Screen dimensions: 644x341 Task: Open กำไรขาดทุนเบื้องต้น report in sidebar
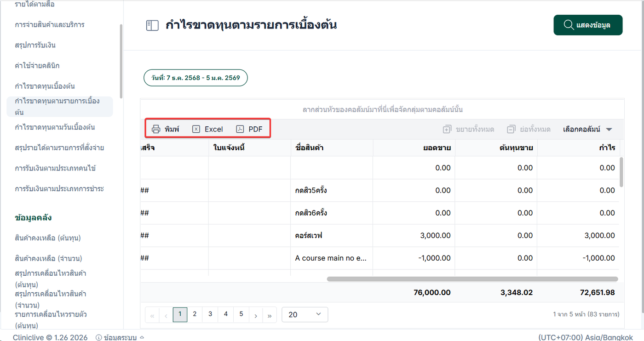pyautogui.click(x=45, y=86)
